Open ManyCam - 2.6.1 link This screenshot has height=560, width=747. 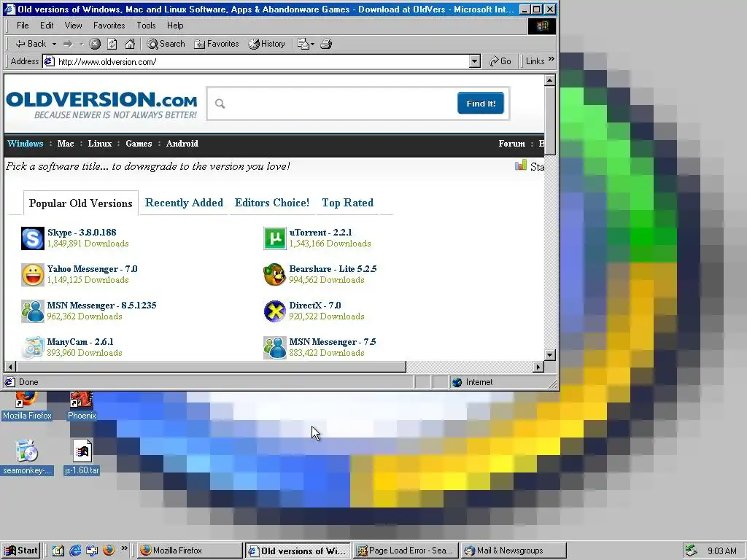tap(80, 342)
